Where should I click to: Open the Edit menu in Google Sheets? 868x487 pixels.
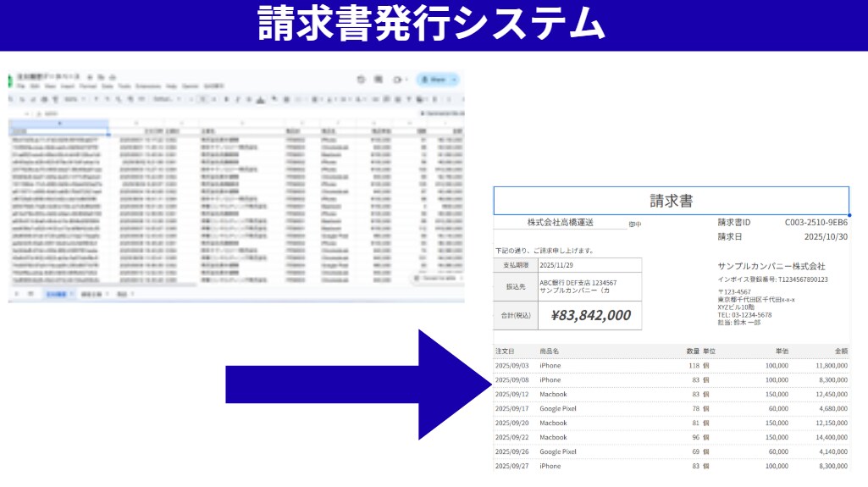pyautogui.click(x=35, y=86)
